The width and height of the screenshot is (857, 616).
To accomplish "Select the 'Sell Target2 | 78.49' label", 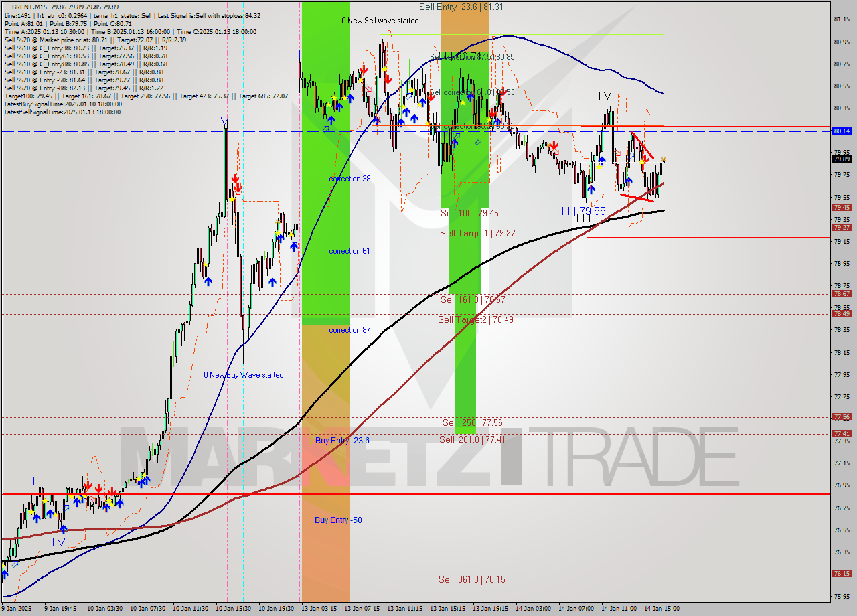I will 476,319.
